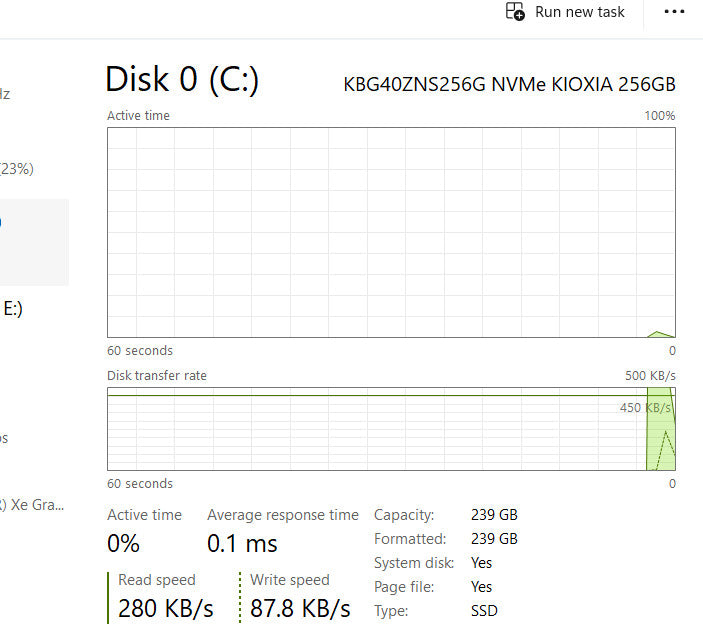The height and width of the screenshot is (642, 703).
Task: Click the Run new task icon
Action: click(x=515, y=12)
